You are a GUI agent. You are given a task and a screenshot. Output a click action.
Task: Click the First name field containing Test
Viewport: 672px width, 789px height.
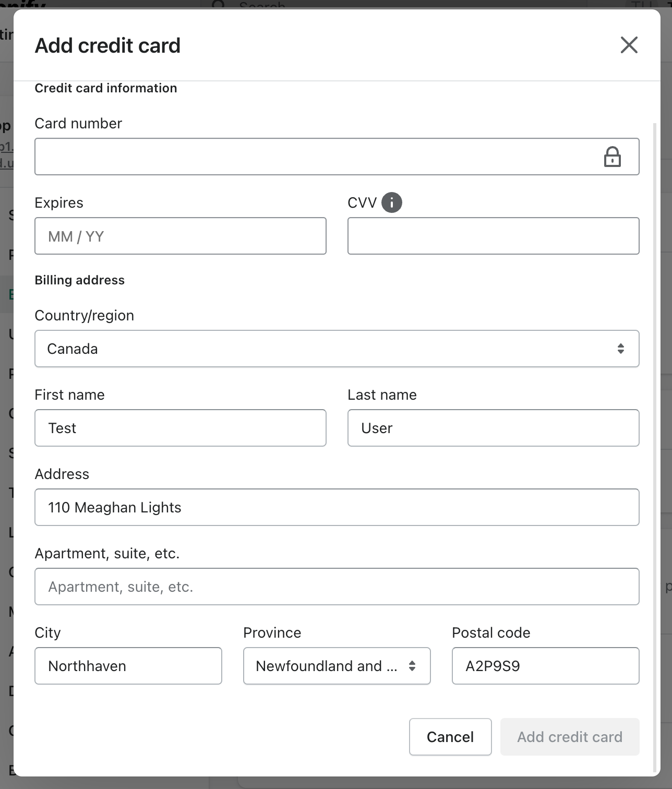coord(180,428)
